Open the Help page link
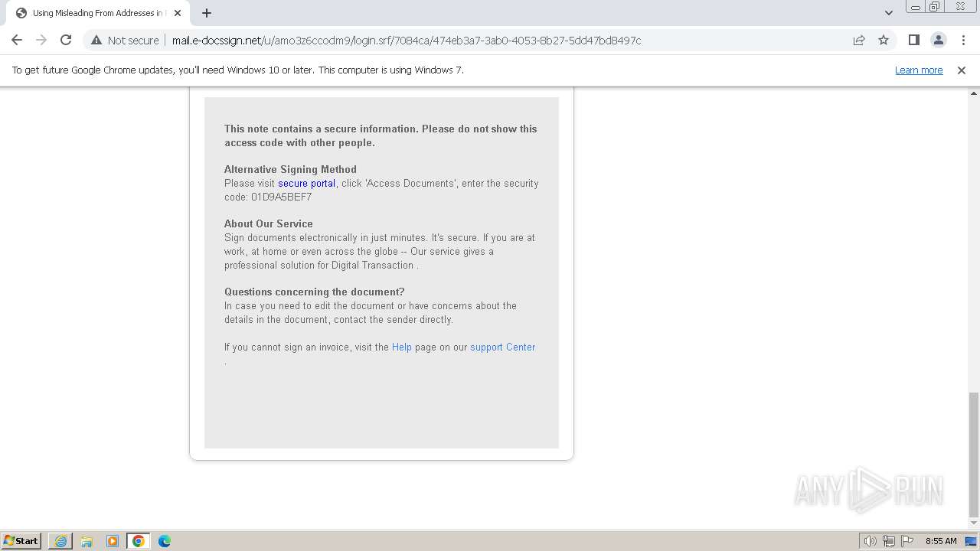980x551 pixels. 402,347
